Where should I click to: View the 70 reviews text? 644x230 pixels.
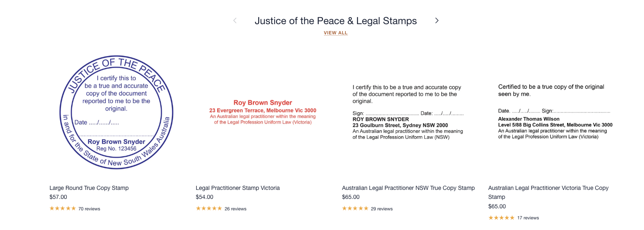89,209
